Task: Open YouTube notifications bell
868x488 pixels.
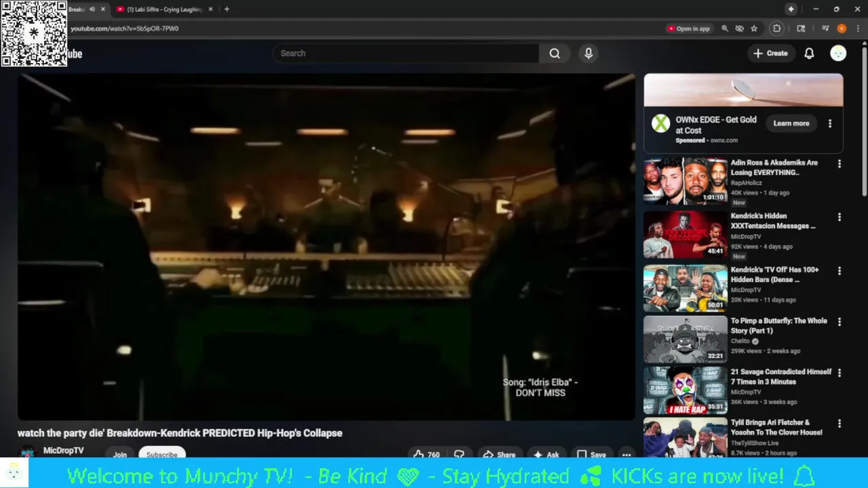Action: pyautogui.click(x=809, y=54)
